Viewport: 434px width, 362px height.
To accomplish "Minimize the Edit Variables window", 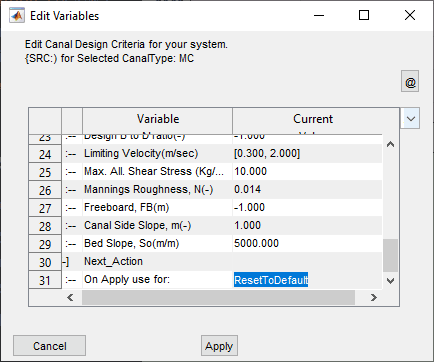I will 319,15.
